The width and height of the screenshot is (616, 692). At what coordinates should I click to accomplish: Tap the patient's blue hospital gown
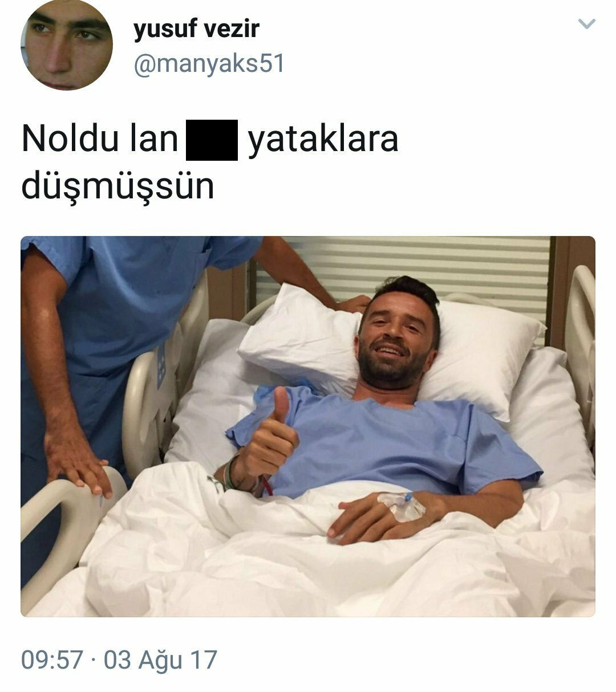point(394,439)
